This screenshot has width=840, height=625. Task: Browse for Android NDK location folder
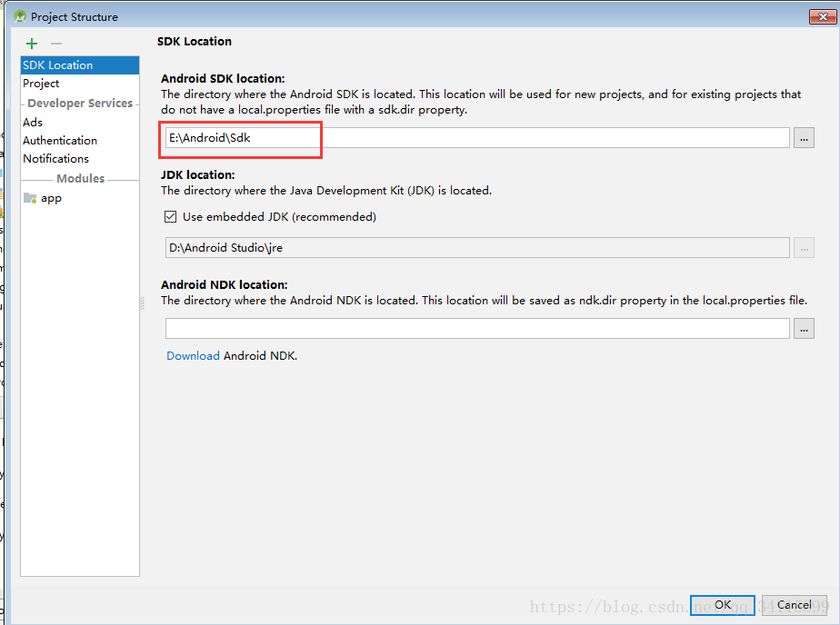[804, 329]
